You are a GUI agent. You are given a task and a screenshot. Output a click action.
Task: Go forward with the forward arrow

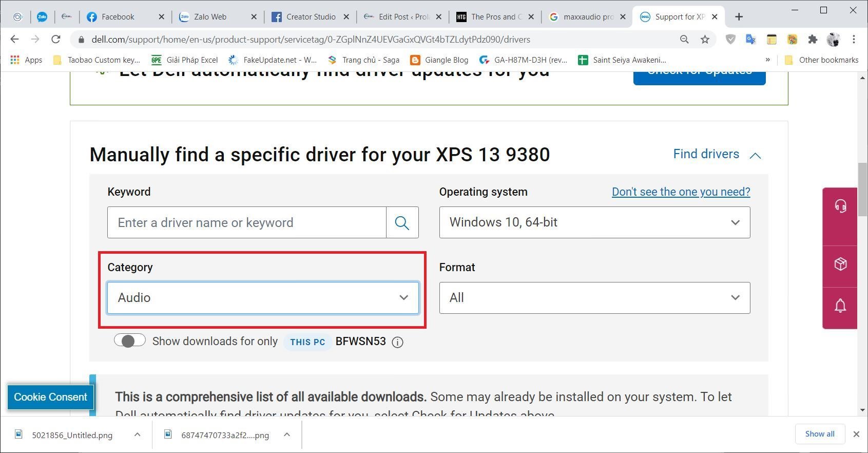coord(35,39)
